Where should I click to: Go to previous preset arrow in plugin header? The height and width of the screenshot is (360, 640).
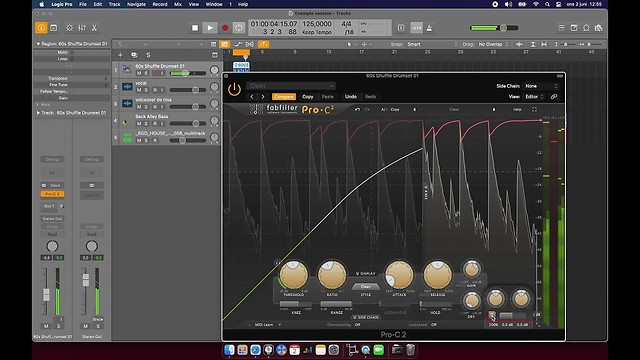click(x=252, y=97)
